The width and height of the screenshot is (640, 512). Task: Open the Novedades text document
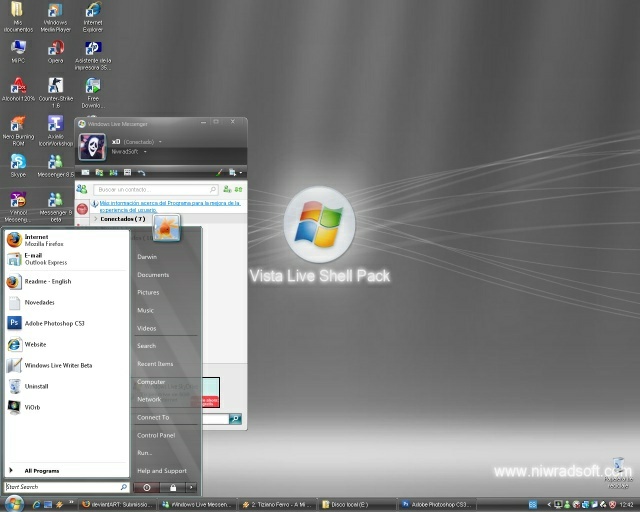coord(67,302)
